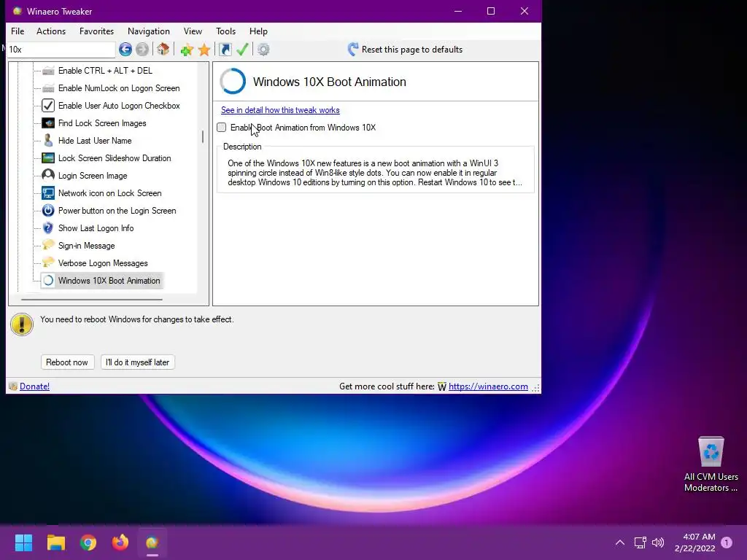Screen dimensions: 747x560
Task: Select Lock Screen Slideshow Duration tree item
Action: pyautogui.click(x=115, y=158)
